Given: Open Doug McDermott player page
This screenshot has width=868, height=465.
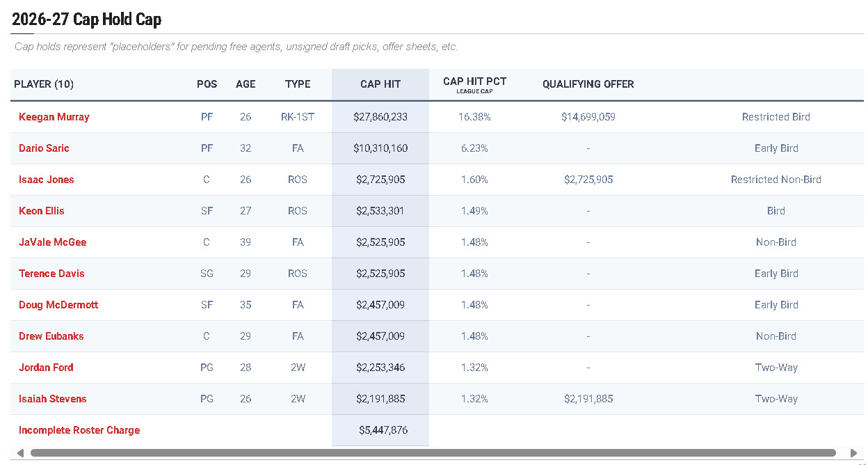Looking at the screenshot, I should tap(58, 305).
